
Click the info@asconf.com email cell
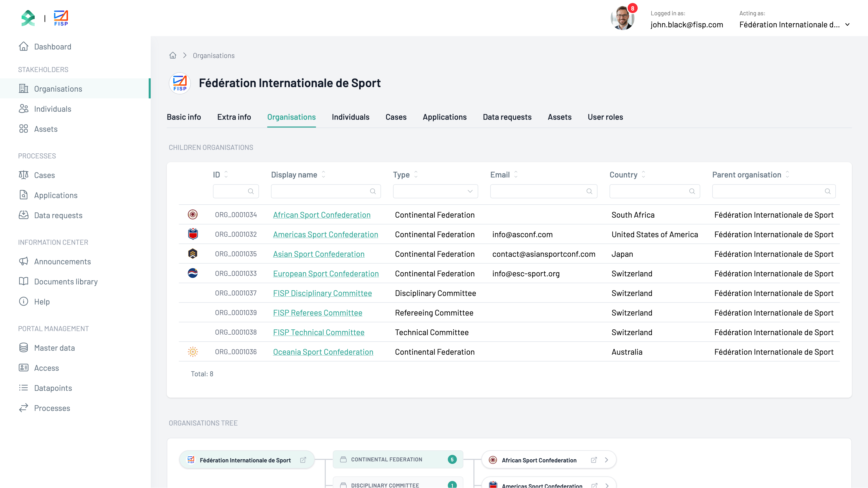[522, 234]
